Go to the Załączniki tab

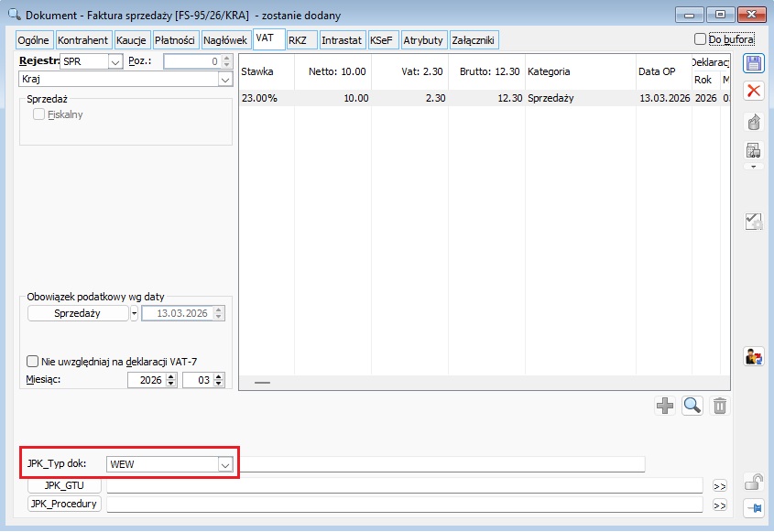point(474,40)
